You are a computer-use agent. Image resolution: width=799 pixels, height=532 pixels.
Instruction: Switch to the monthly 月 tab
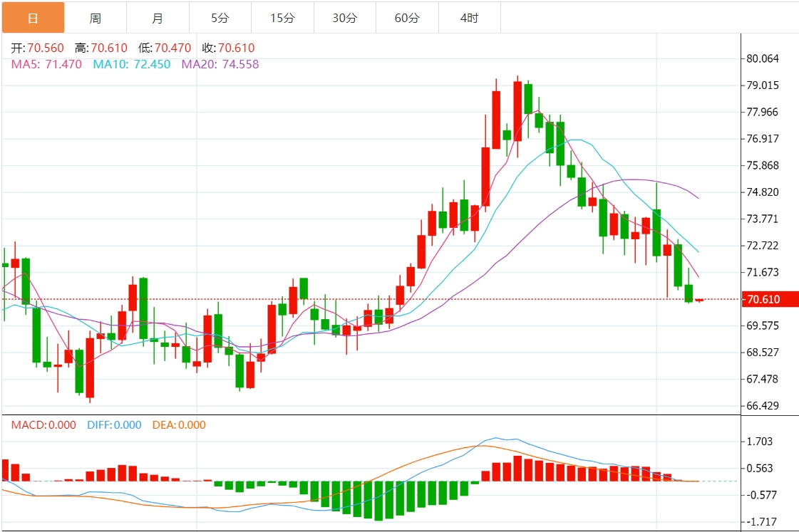158,18
